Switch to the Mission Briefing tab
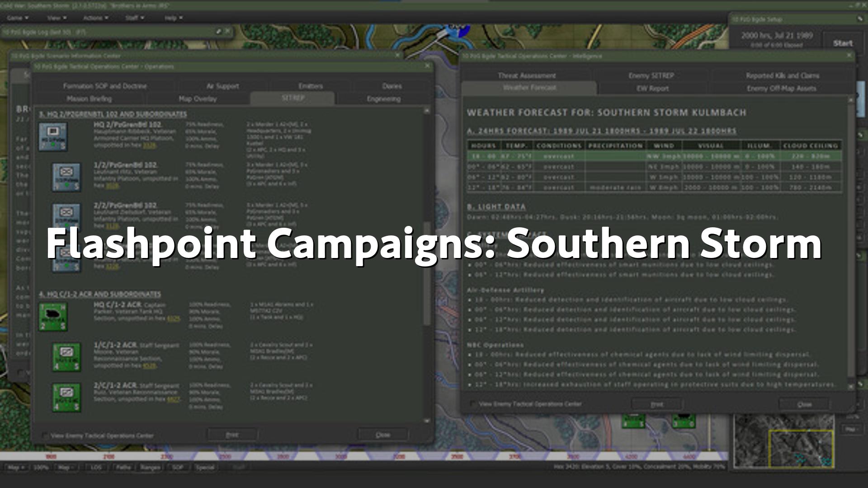Screen dimensions: 868x488 (x=89, y=99)
